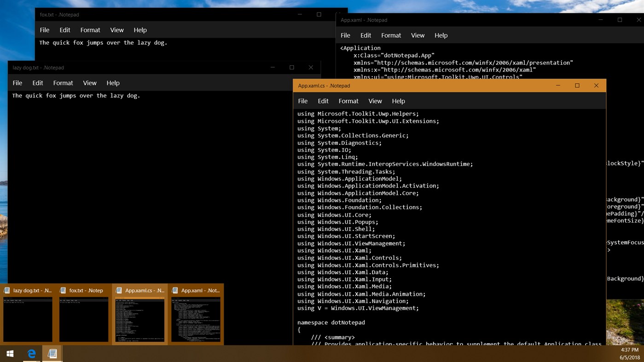
Task: Click the Notepad icon beside lazy dog.txt label
Action: (6, 290)
